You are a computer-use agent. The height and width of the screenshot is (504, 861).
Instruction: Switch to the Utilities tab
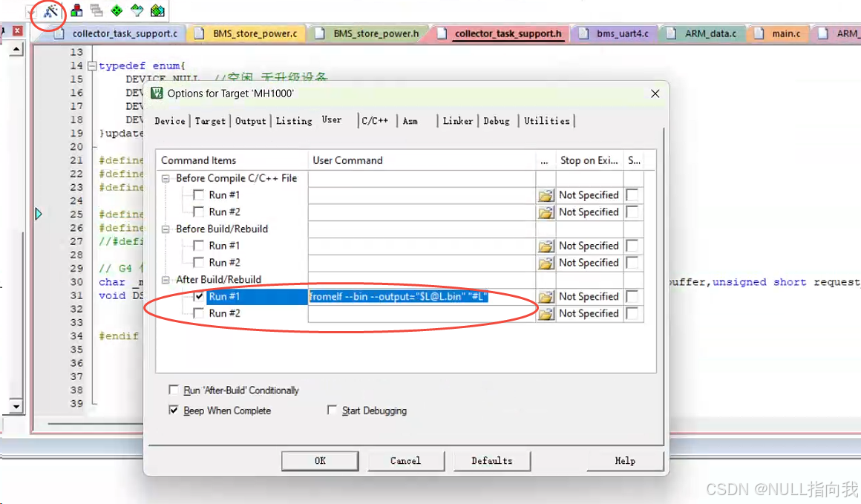(546, 121)
